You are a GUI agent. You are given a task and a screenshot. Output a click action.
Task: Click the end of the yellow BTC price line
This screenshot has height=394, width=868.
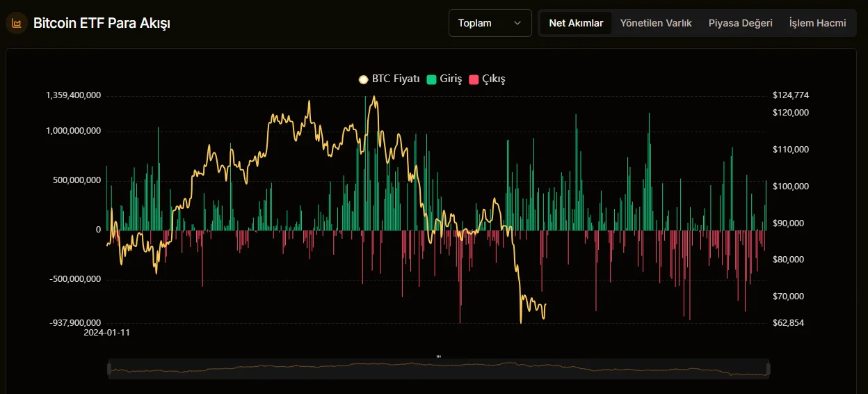pyautogui.click(x=546, y=304)
